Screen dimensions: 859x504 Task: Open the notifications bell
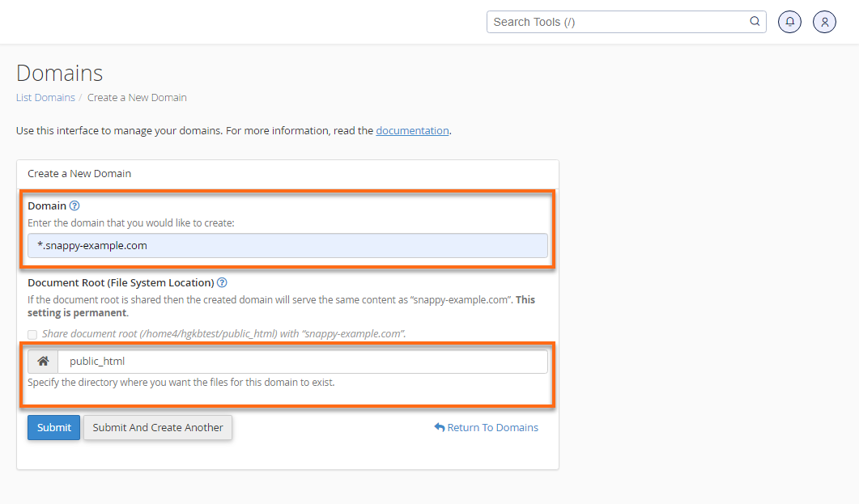pyautogui.click(x=789, y=21)
